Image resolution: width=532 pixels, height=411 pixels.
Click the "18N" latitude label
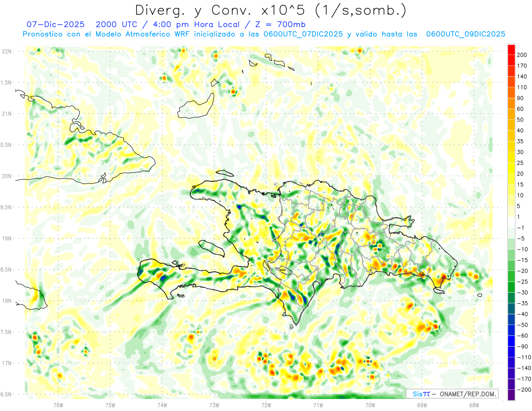[6, 301]
